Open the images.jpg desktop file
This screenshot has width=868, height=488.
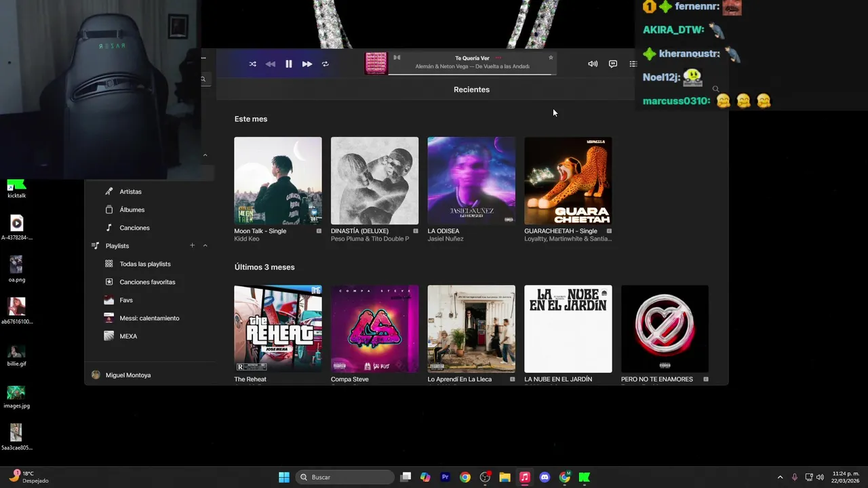[16, 396]
